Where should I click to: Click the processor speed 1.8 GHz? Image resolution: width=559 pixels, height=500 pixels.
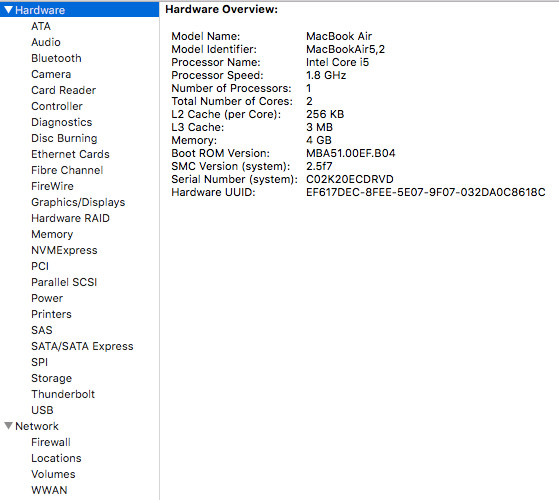click(326, 75)
